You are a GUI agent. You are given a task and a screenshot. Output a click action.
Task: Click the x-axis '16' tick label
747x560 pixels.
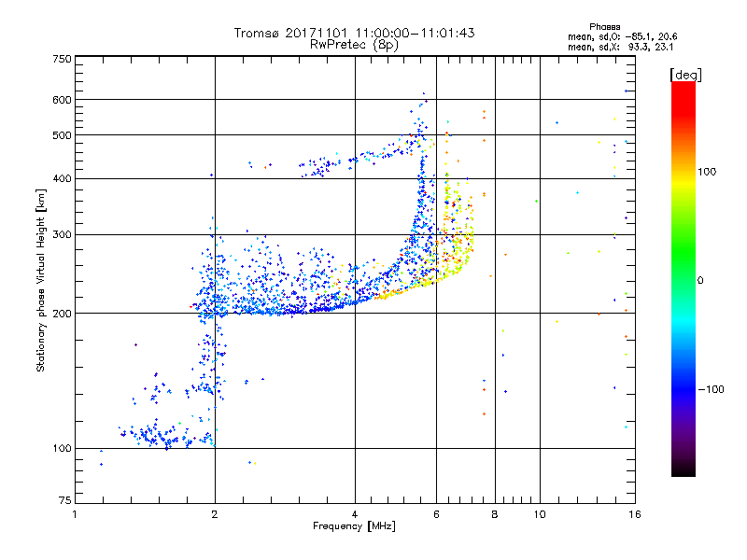(x=635, y=514)
